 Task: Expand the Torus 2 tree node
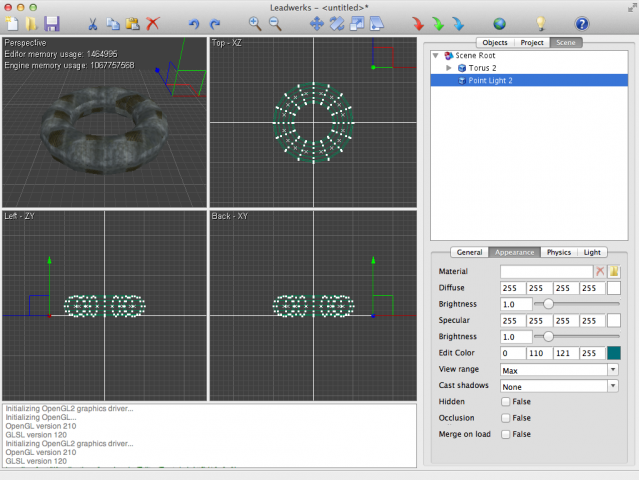(449, 68)
